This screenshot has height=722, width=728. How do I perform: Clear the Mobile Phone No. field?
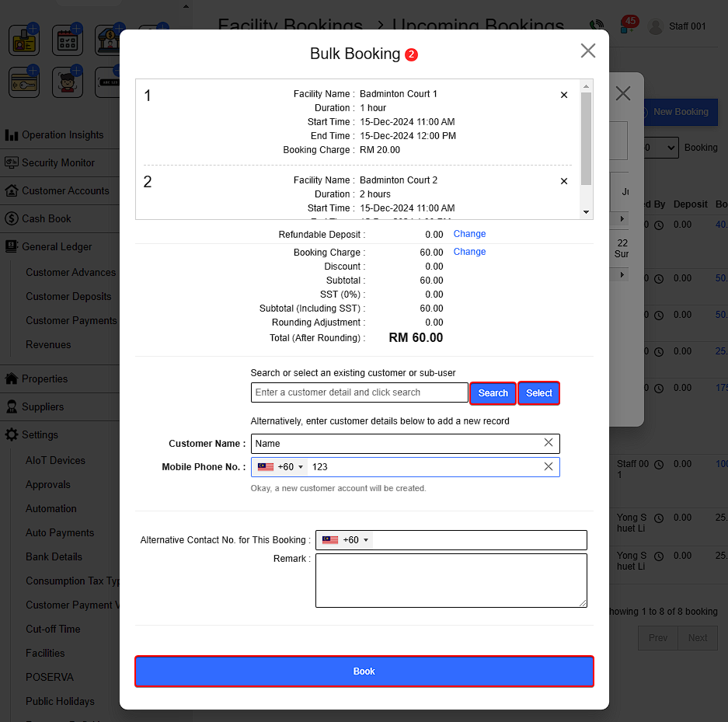pos(549,466)
